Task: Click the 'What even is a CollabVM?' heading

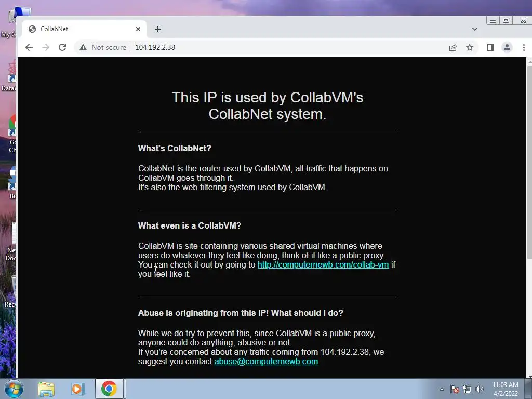Action: point(189,225)
